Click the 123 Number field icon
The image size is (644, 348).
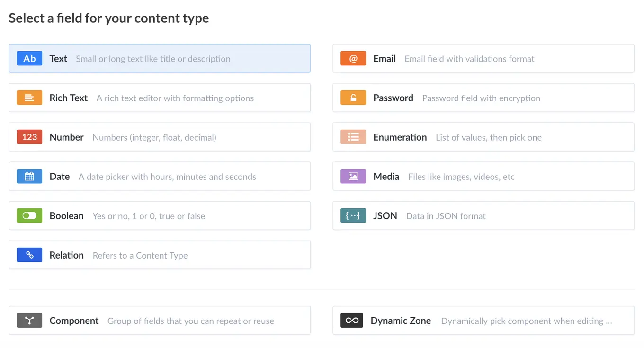coord(29,137)
